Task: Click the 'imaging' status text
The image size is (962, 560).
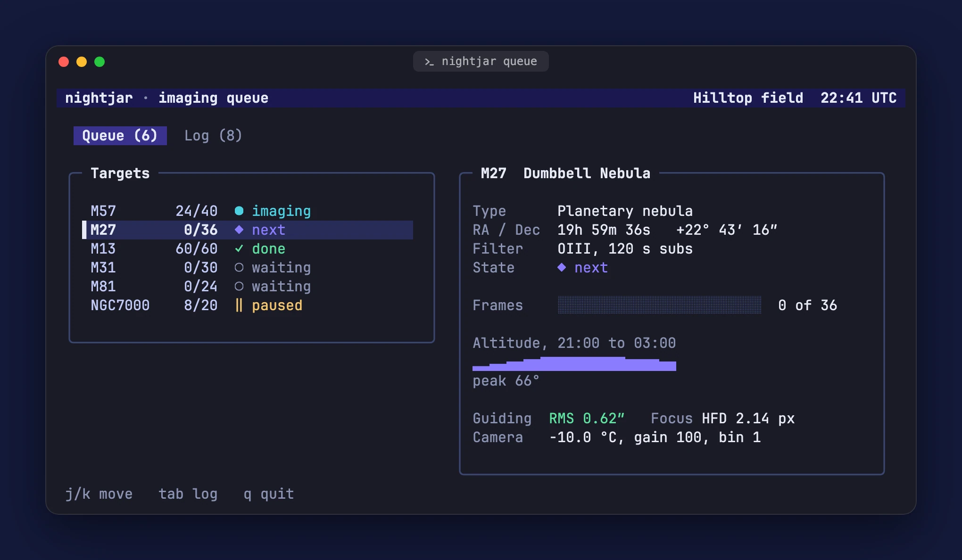Action: click(x=282, y=211)
